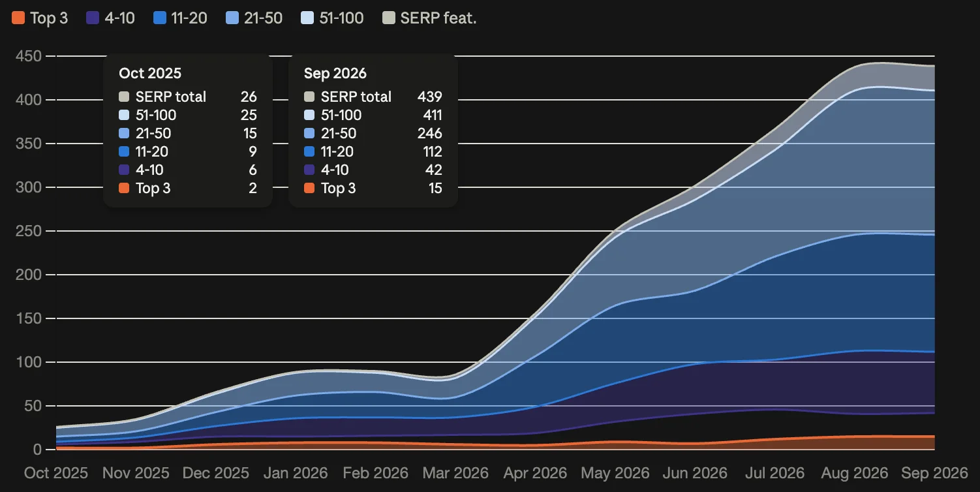Screen dimensions: 980x492
Task: Click the Sep 2026 x-axis label
Action: point(935,473)
